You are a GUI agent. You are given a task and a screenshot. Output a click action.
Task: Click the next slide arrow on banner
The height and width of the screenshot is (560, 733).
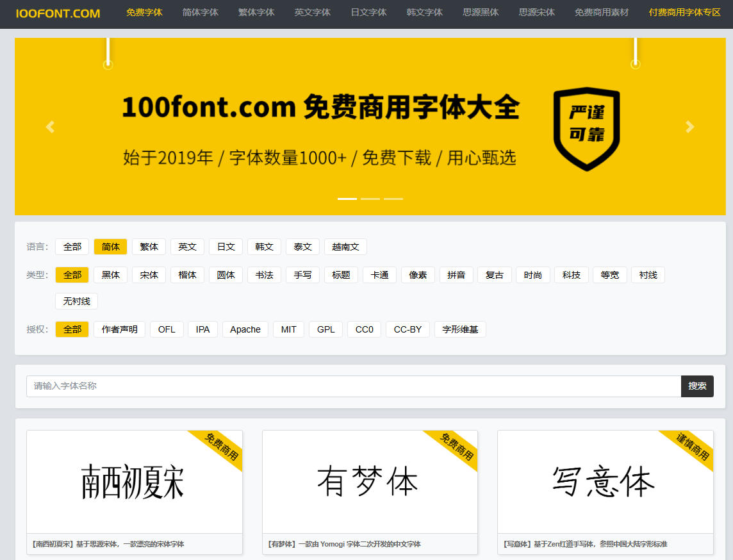[689, 127]
